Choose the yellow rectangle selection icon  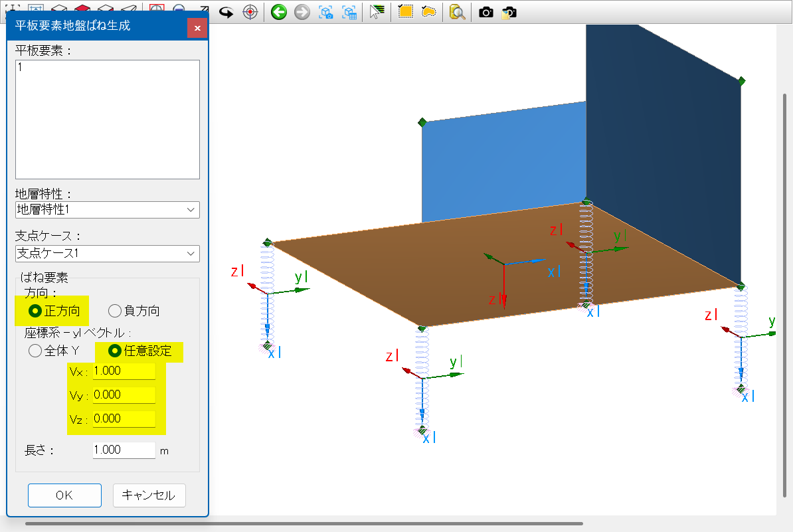coord(405,12)
